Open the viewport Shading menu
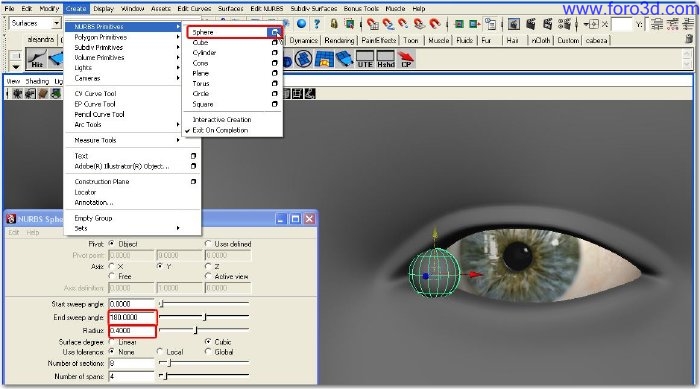This screenshot has height=389, width=700. click(x=37, y=81)
